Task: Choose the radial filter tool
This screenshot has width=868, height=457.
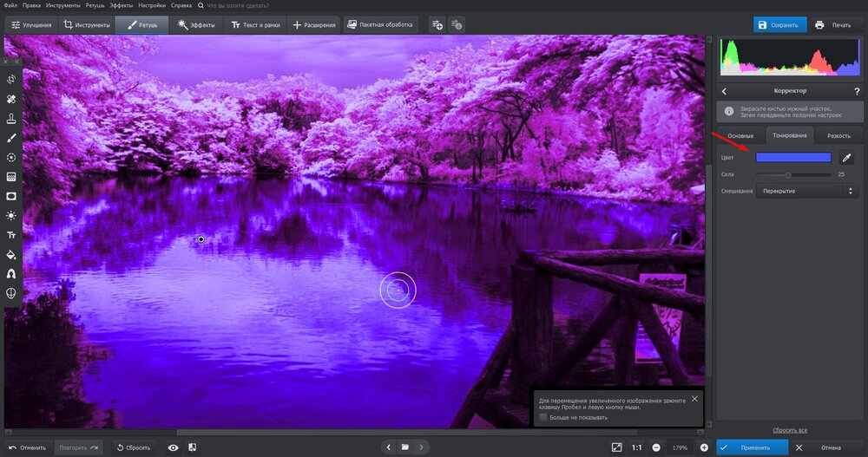Action: click(11, 157)
